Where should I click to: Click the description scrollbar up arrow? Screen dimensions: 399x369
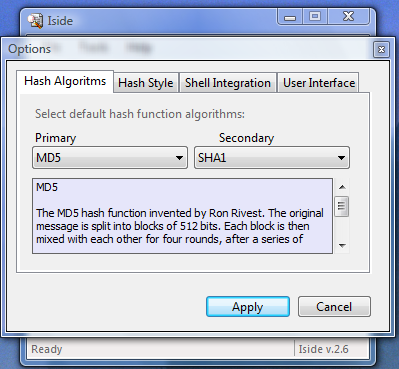coord(342,187)
